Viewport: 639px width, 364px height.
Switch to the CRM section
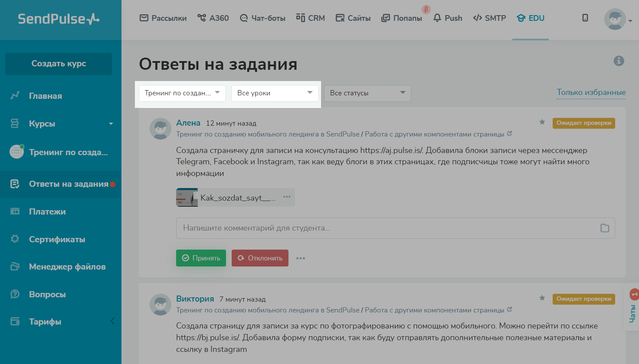coord(310,18)
